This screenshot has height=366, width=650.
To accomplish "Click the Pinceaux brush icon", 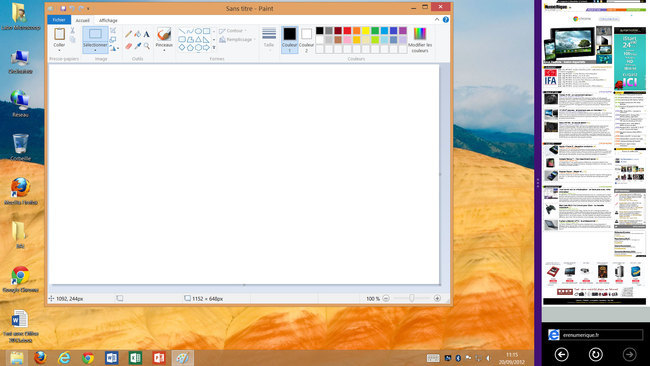I will (x=164, y=34).
